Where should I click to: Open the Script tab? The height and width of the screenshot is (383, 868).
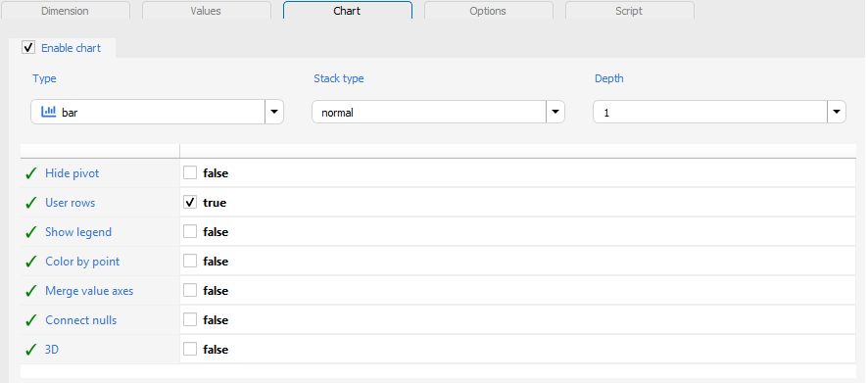click(629, 11)
